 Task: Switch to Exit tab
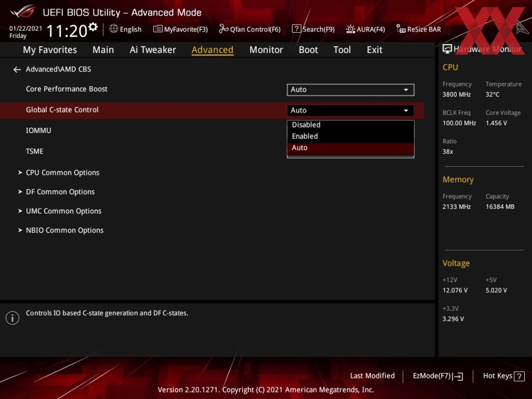coord(374,50)
